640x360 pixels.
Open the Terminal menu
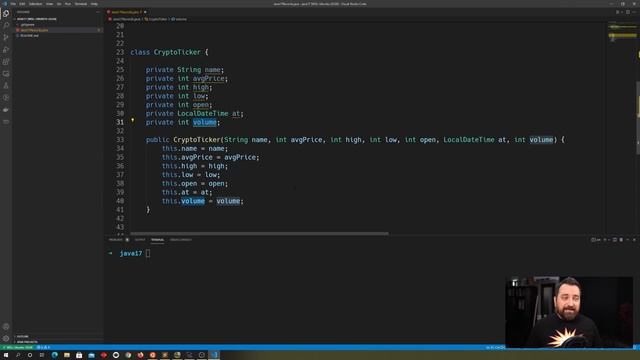click(81, 4)
